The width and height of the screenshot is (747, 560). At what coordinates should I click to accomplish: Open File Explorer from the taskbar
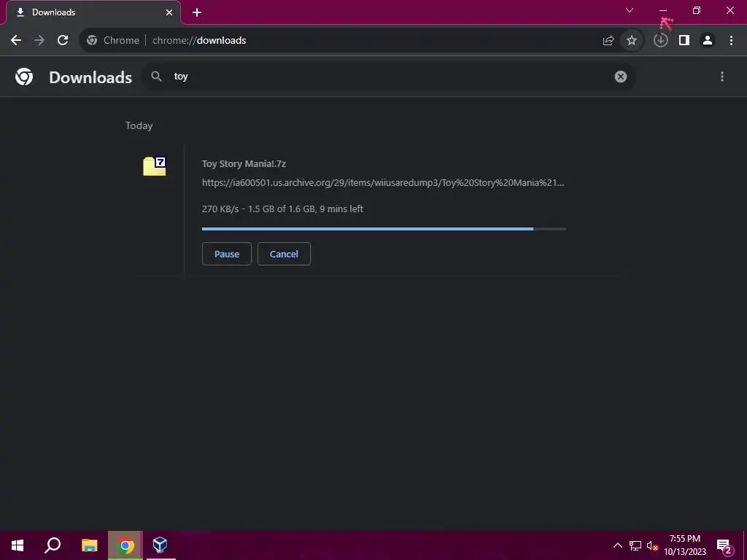click(90, 545)
